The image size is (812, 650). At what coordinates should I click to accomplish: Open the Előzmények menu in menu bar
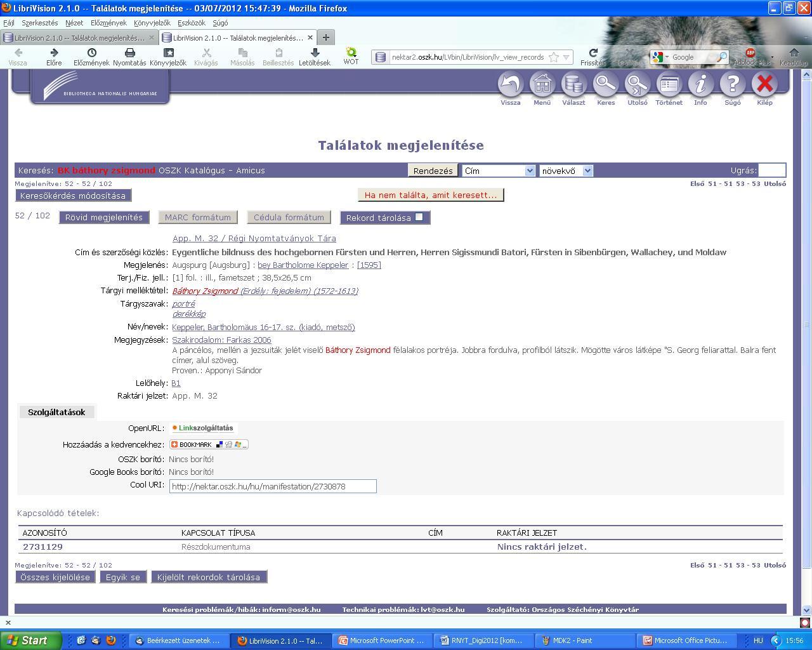[x=108, y=23]
